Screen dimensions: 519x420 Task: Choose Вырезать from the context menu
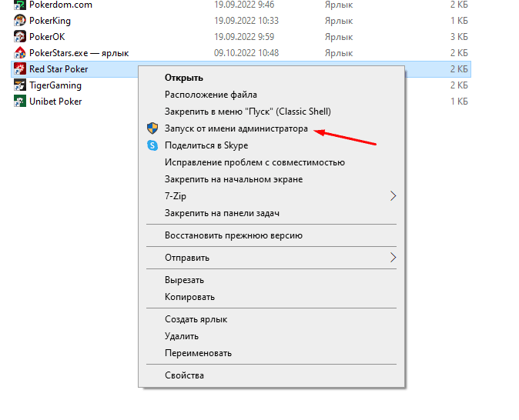coord(184,280)
